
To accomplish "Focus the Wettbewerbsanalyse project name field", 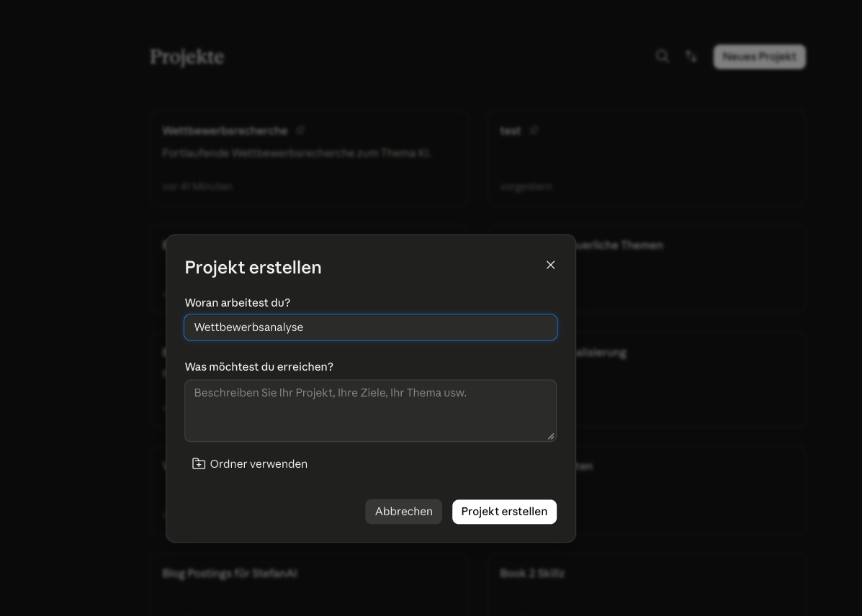I will (x=371, y=327).
